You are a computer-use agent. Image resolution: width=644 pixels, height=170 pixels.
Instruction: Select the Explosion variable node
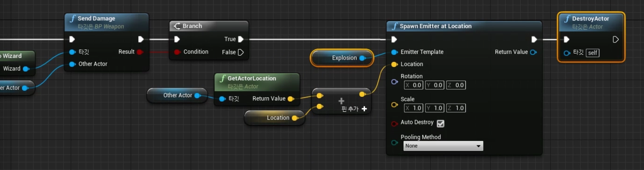[x=342, y=58]
